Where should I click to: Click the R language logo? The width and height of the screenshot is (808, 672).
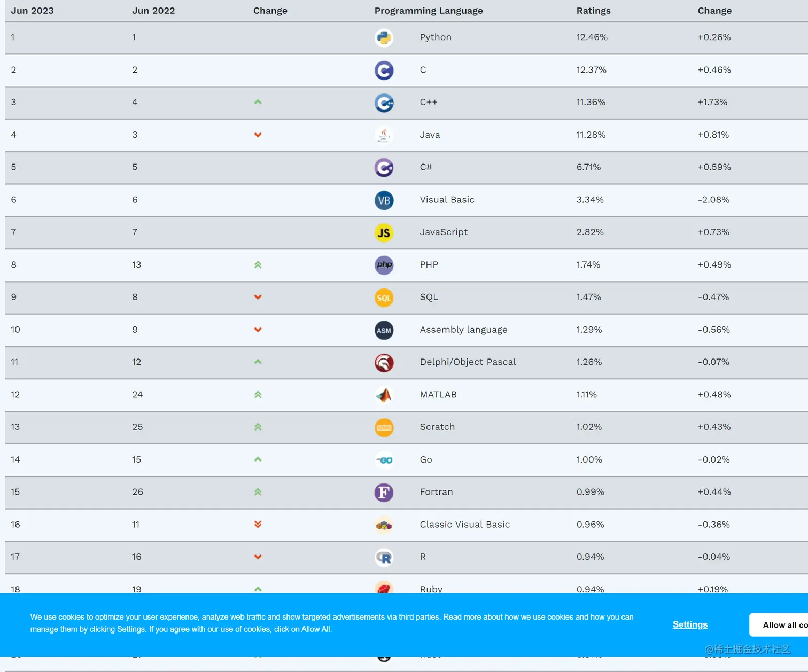(384, 558)
